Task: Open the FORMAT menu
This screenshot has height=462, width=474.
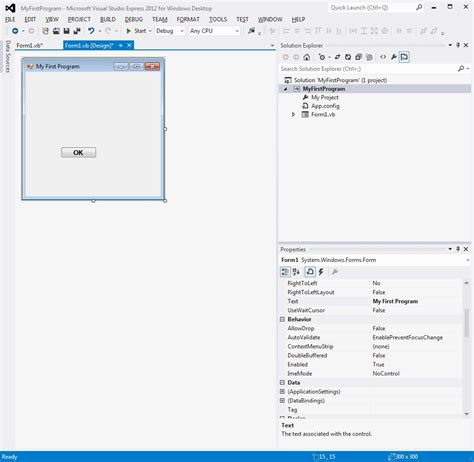Action: (188, 20)
